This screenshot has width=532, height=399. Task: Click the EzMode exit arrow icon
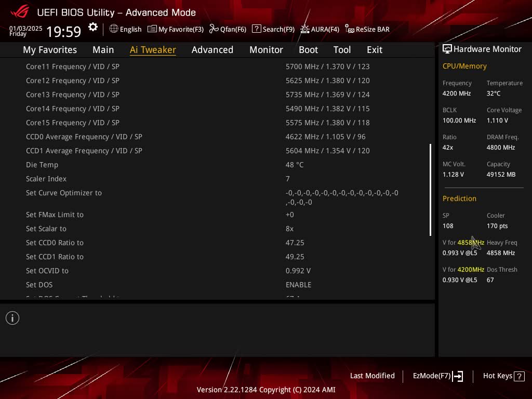pyautogui.click(x=458, y=376)
